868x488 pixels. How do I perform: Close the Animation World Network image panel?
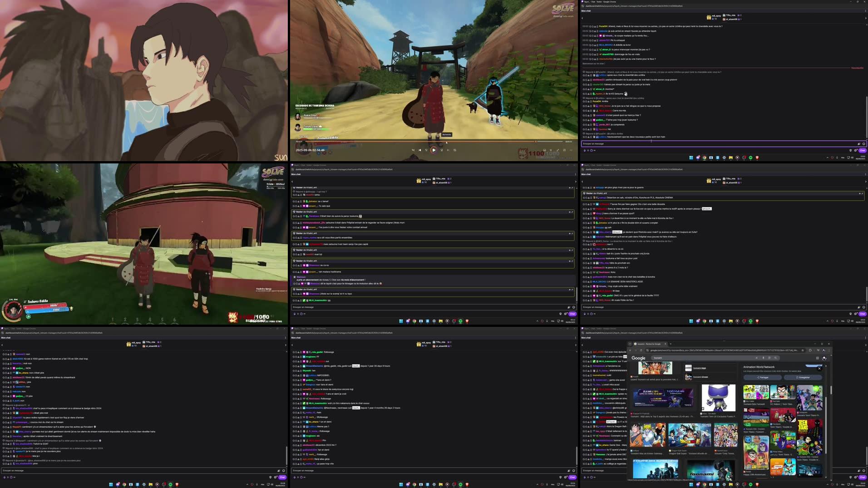(819, 369)
